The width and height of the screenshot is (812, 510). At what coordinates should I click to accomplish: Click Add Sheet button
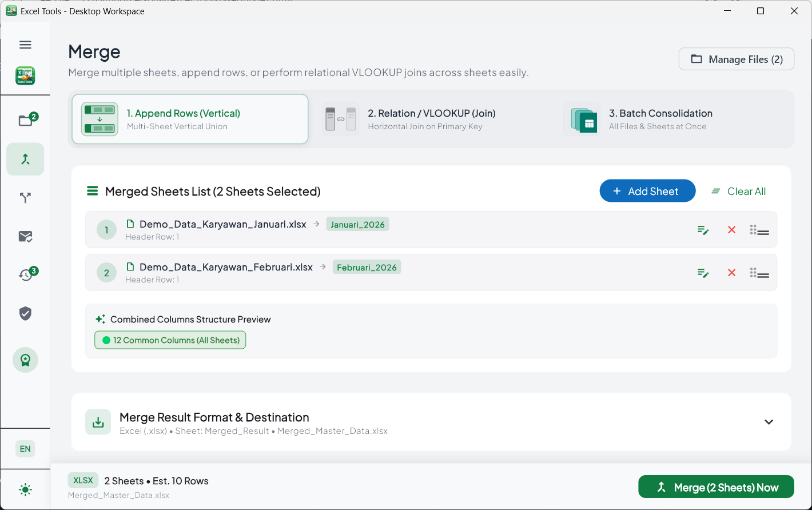pyautogui.click(x=647, y=191)
